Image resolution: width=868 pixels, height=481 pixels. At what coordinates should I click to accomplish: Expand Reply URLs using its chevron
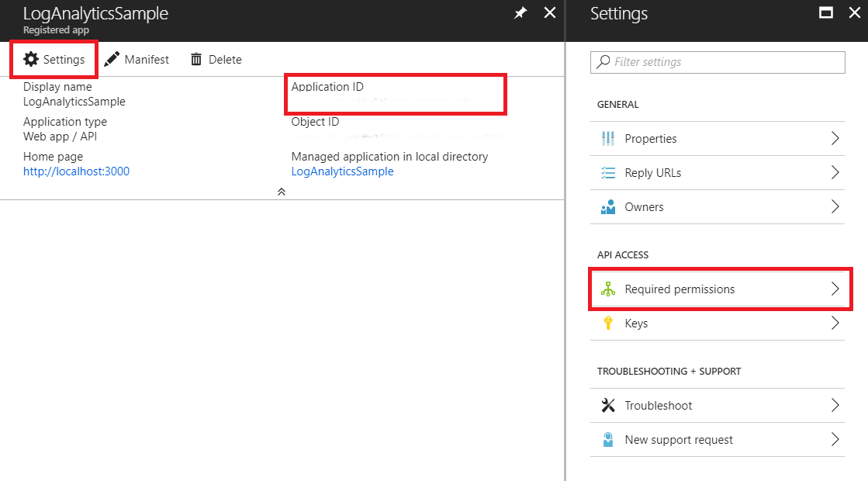(x=835, y=173)
